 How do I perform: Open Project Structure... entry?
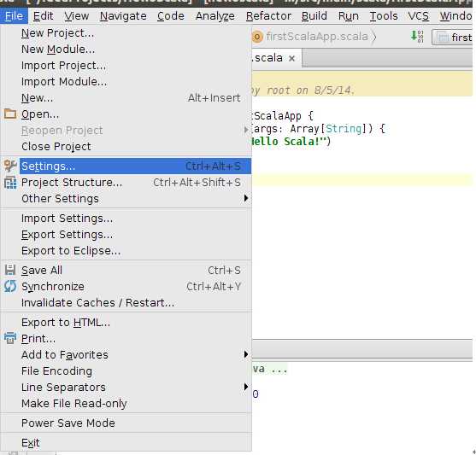pos(126,183)
